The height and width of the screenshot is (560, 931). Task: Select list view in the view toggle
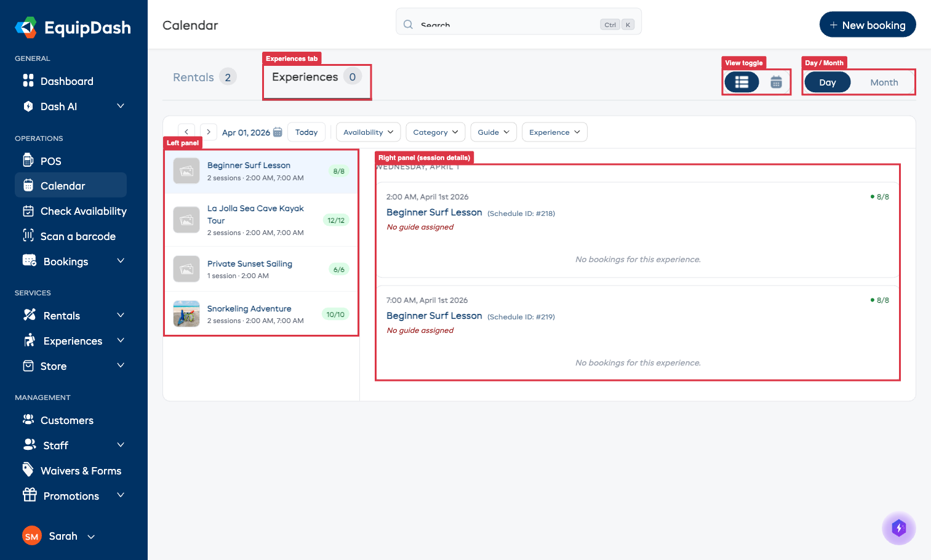pos(741,82)
